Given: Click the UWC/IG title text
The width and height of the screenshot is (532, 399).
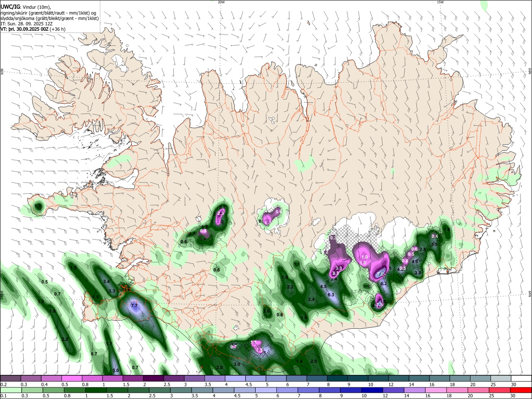Looking at the screenshot, I should (x=10, y=7).
